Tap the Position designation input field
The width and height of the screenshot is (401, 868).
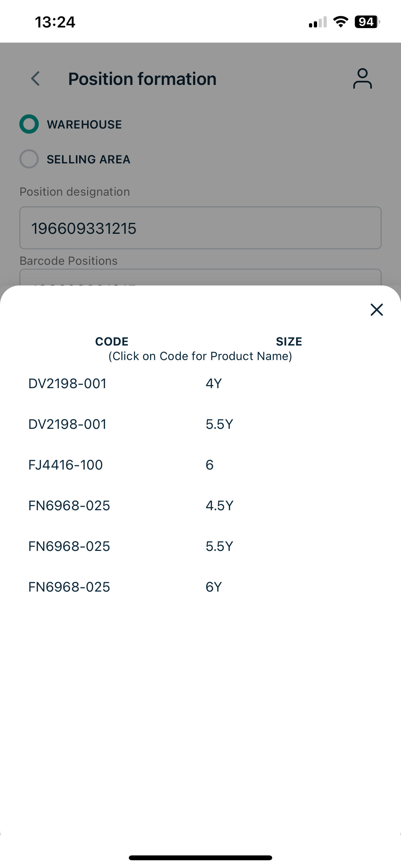coord(200,228)
